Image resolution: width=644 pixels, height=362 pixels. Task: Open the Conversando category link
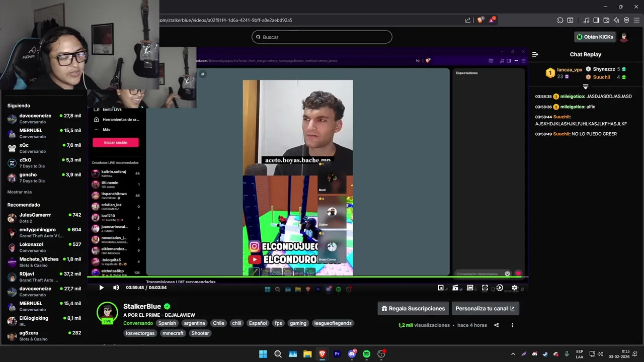pyautogui.click(x=138, y=323)
